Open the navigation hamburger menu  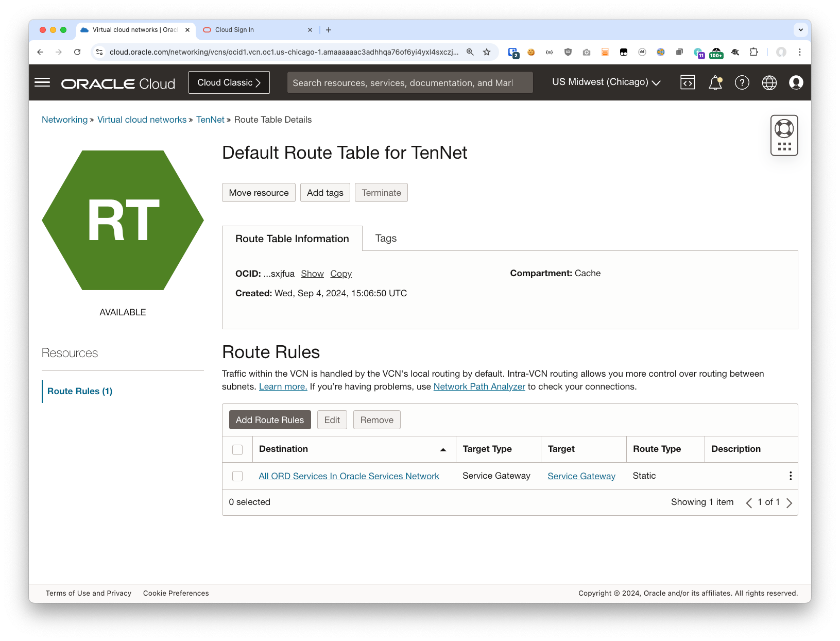42,82
